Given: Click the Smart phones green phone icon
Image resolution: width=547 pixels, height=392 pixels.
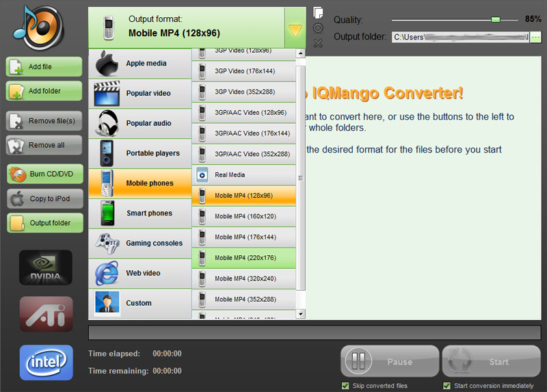Looking at the screenshot, I should [107, 213].
